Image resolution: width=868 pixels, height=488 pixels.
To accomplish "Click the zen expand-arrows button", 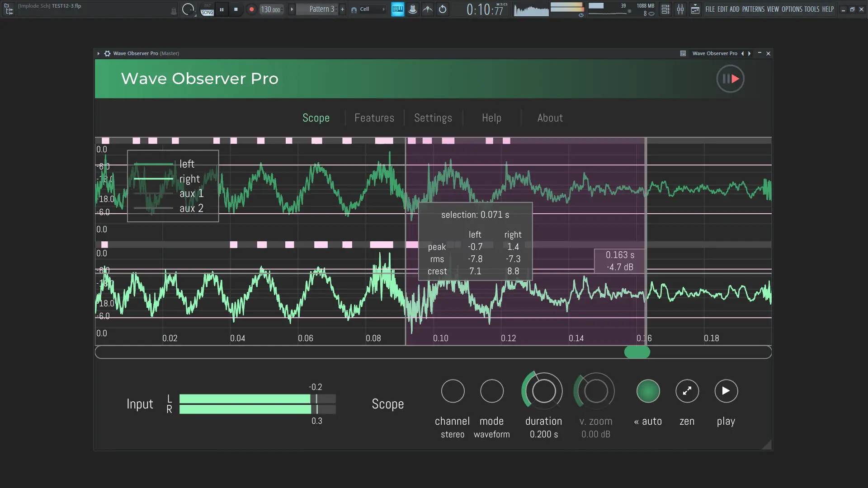I will [x=687, y=391].
